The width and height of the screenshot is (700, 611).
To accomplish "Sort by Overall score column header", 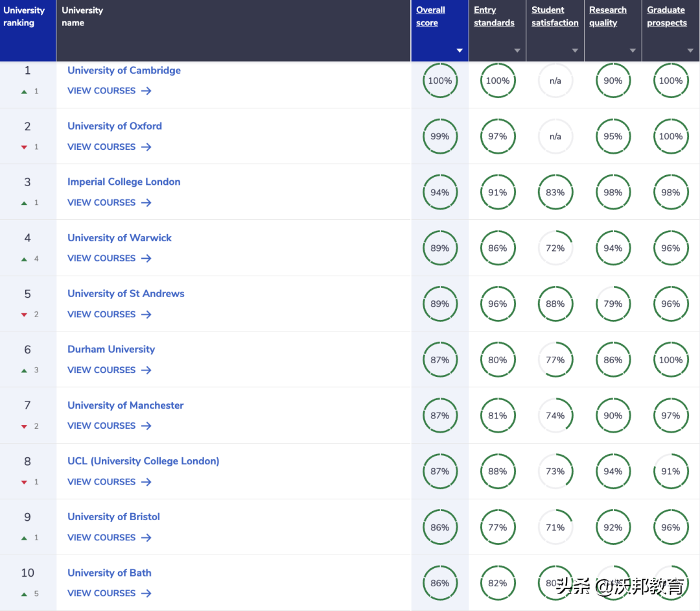I will tap(430, 16).
